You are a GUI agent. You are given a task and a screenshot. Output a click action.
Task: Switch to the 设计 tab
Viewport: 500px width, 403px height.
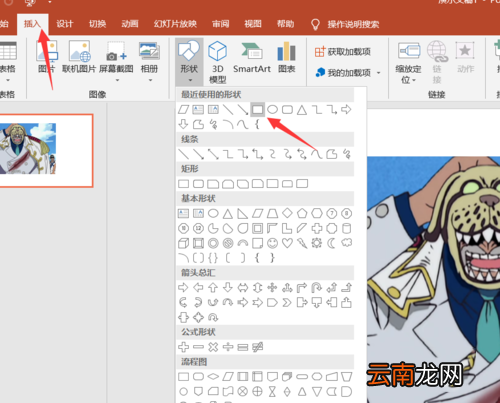tap(64, 24)
